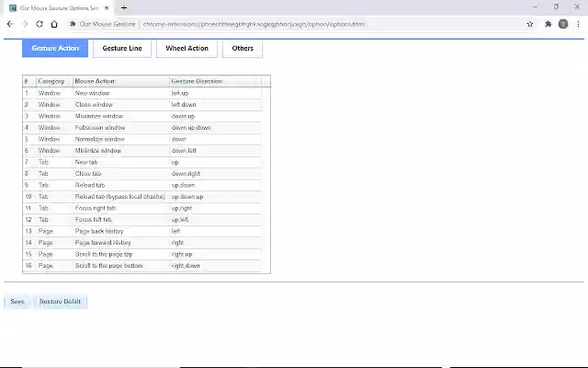This screenshot has width=588, height=368.
Task: Go back using browser back arrow
Action: 10,24
